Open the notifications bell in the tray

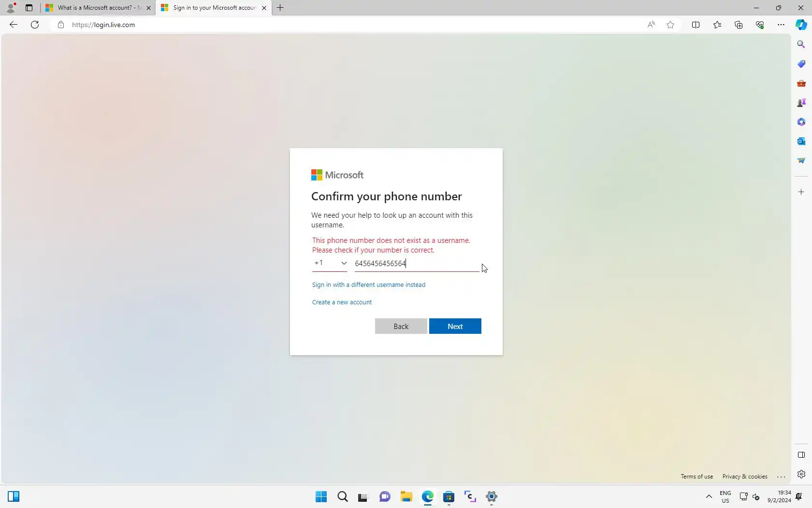(x=799, y=496)
